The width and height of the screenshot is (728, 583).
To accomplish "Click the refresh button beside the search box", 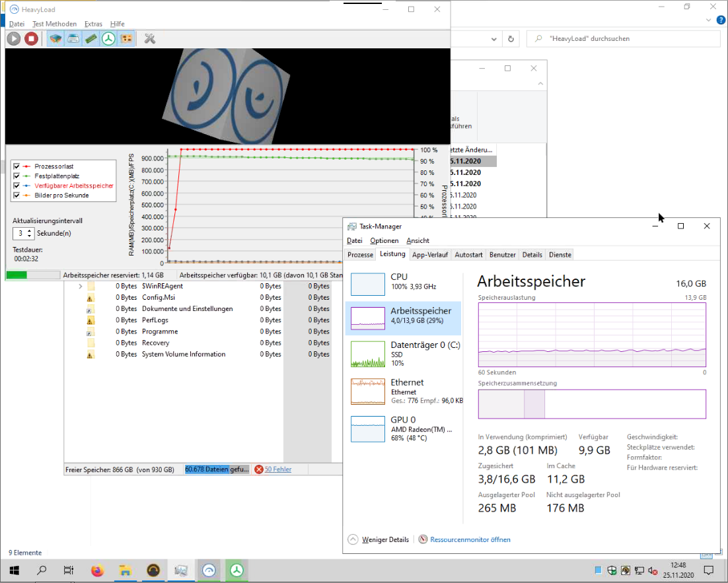I will 510,39.
